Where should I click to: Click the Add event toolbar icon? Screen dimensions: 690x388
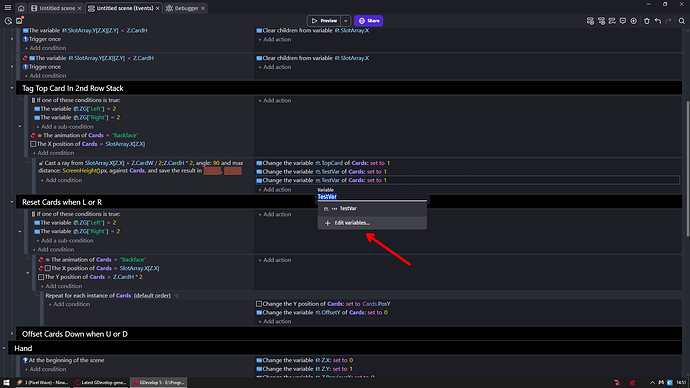click(x=590, y=21)
